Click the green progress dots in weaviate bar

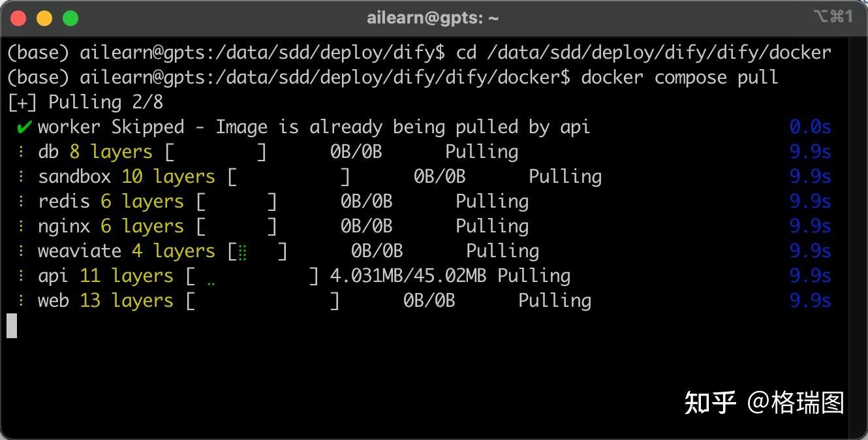click(x=243, y=252)
